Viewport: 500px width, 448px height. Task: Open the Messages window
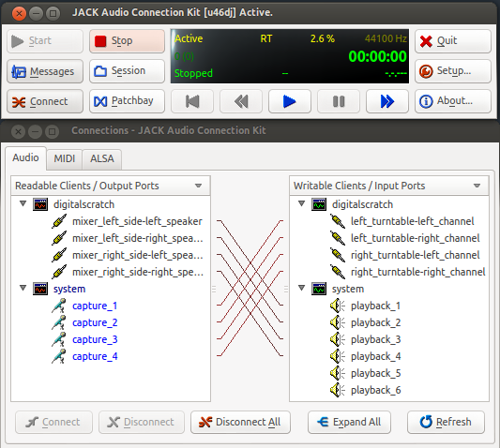pos(45,71)
